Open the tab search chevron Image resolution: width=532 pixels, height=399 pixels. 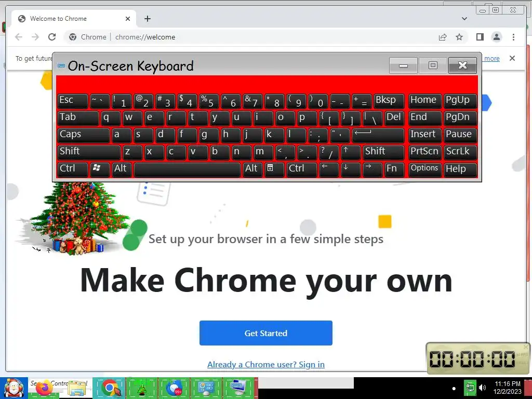point(464,19)
